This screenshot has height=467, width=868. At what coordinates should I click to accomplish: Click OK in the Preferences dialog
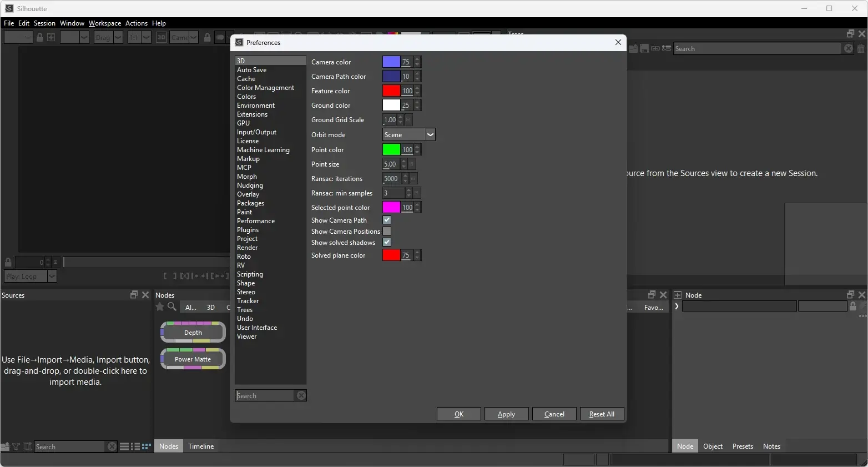coord(459,414)
